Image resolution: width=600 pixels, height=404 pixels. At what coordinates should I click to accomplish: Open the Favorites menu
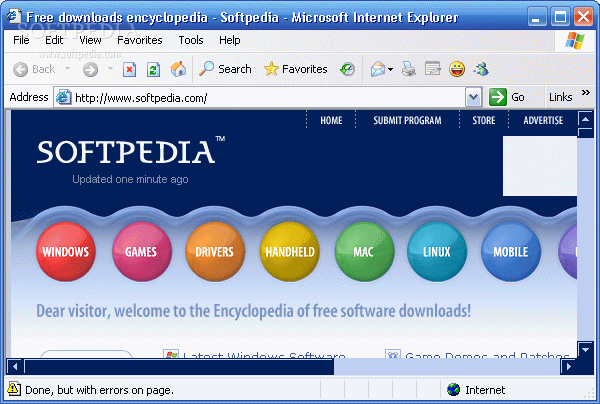click(x=140, y=40)
